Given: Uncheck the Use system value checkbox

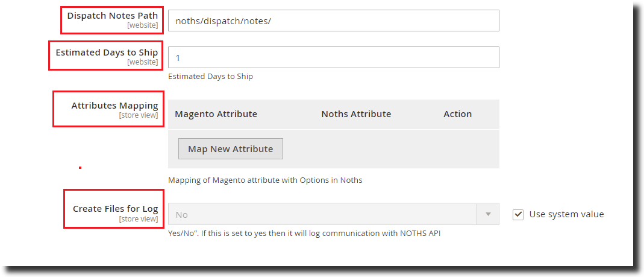Looking at the screenshot, I should tap(518, 214).
